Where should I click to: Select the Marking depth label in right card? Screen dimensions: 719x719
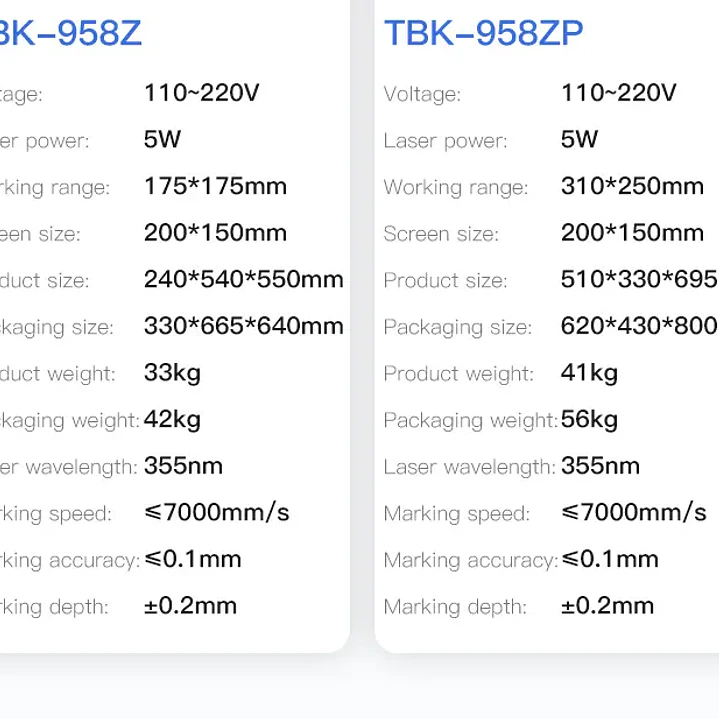point(455,608)
